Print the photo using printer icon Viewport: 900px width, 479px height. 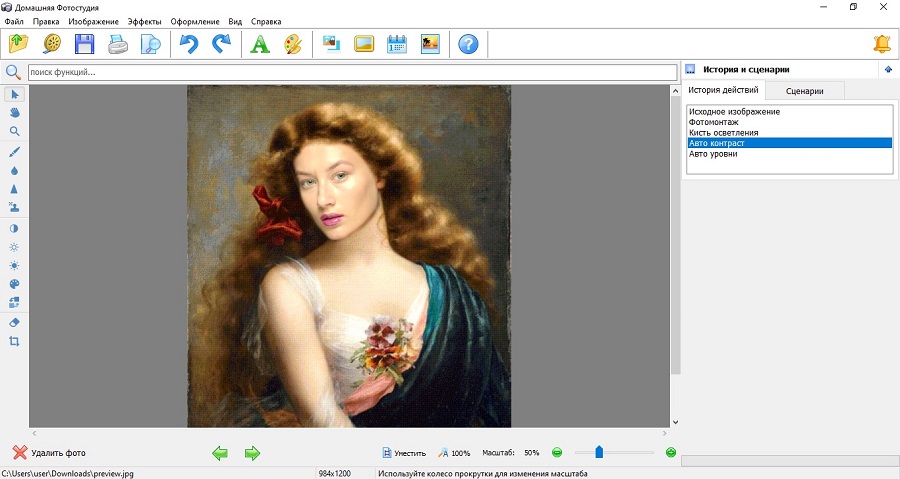coord(118,44)
